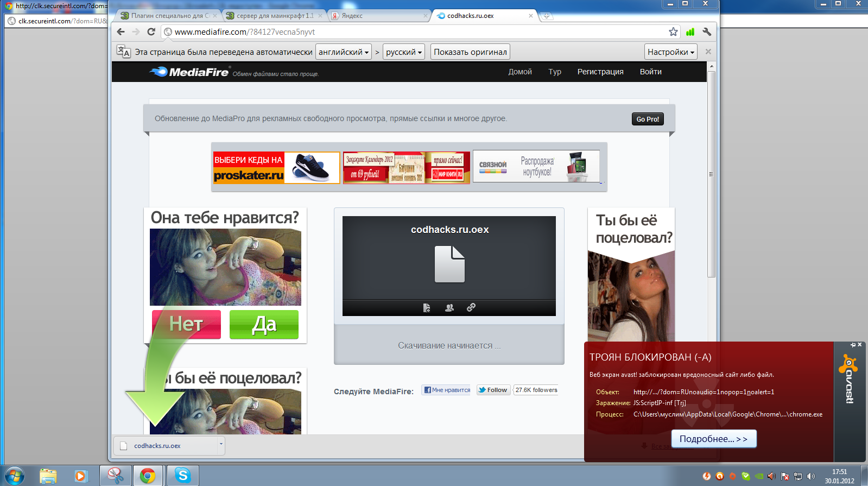Click Показать оригинал button

click(470, 52)
